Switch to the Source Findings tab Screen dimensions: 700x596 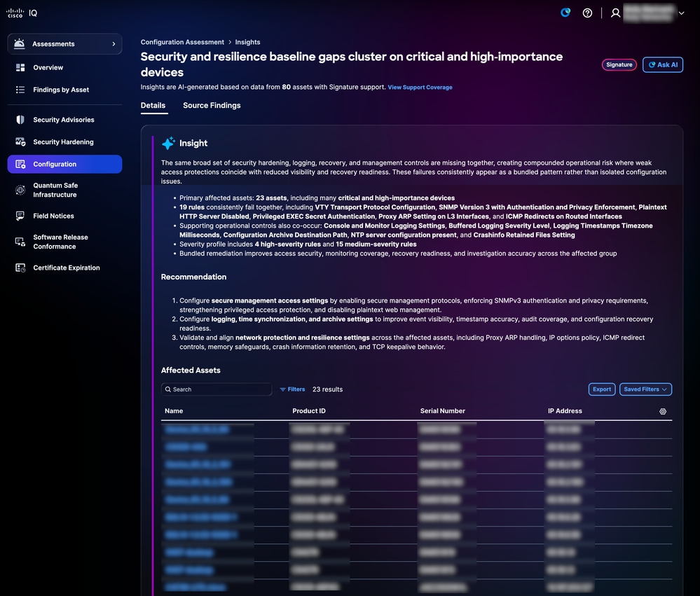coord(212,105)
